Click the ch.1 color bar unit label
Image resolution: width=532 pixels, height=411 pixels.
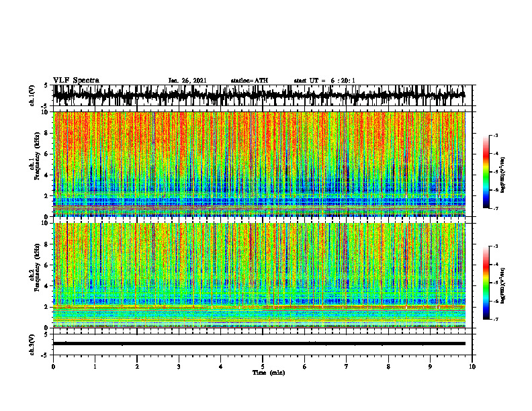coord(502,175)
